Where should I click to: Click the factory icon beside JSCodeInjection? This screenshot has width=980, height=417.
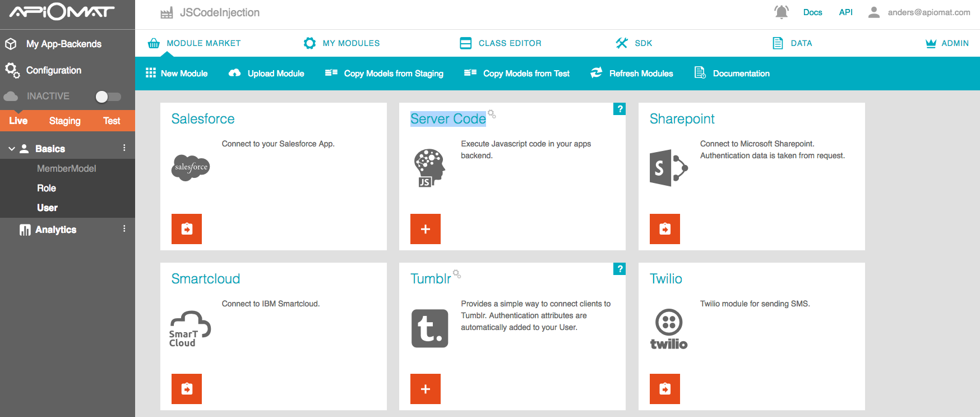[x=167, y=13]
